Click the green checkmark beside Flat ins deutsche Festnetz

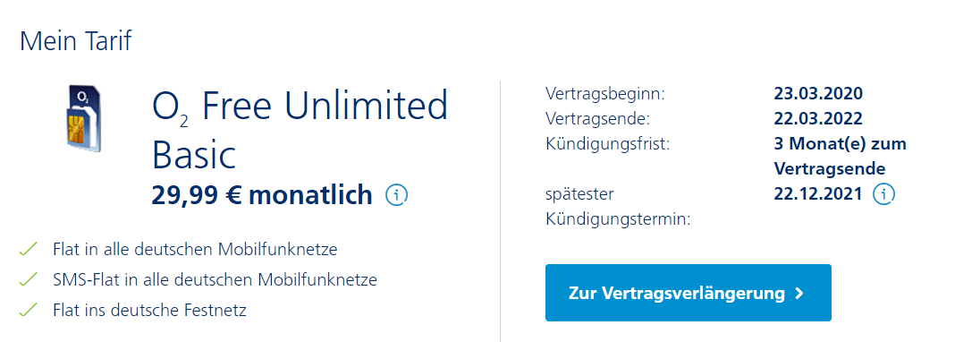[x=29, y=310]
